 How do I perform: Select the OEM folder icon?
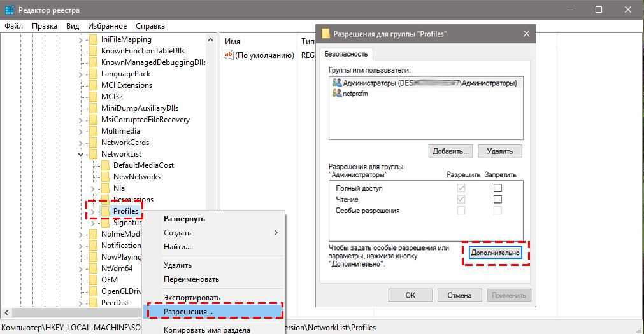[x=94, y=280]
